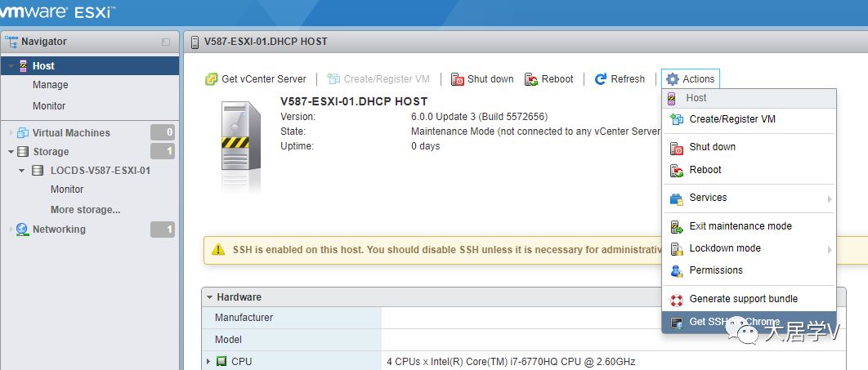Collapse the LOCDS-V587-ESXI-01 datastore node
Image resolution: width=868 pixels, height=370 pixels.
pos(22,171)
